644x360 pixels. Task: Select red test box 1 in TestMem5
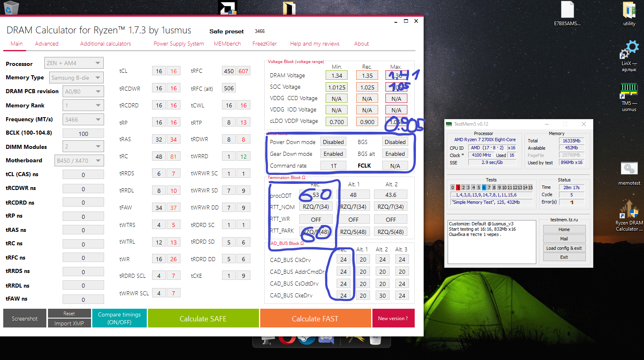point(458,188)
